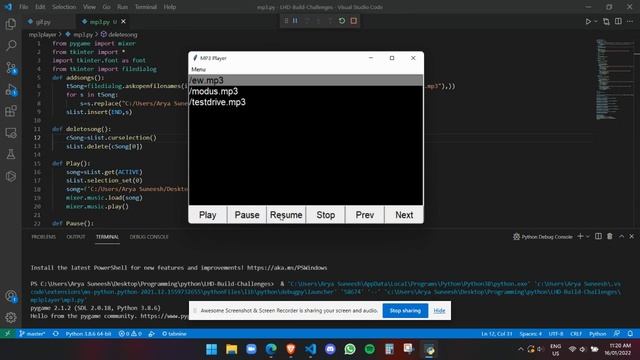This screenshot has width=640, height=360.
Task: Open the Accounts menu icon
Action: [x=11, y=296]
